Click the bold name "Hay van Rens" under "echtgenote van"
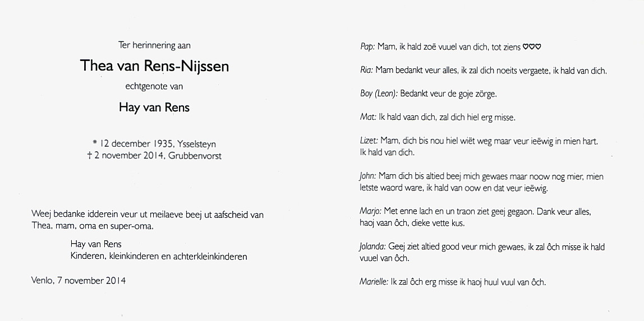The width and height of the screenshot is (644, 321). [154, 108]
